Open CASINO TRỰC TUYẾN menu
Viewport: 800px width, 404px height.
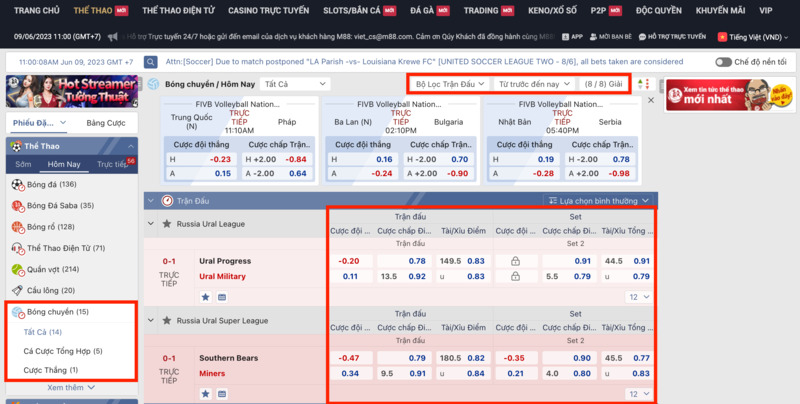coord(268,10)
